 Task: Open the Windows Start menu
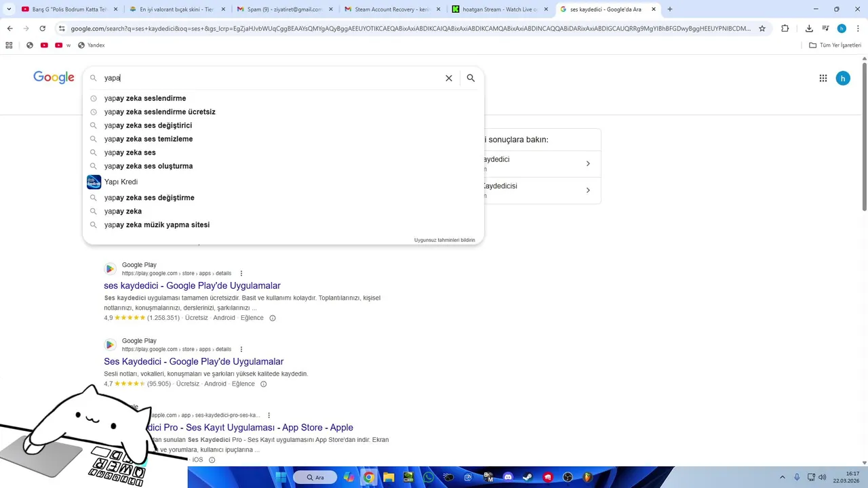tap(281, 477)
